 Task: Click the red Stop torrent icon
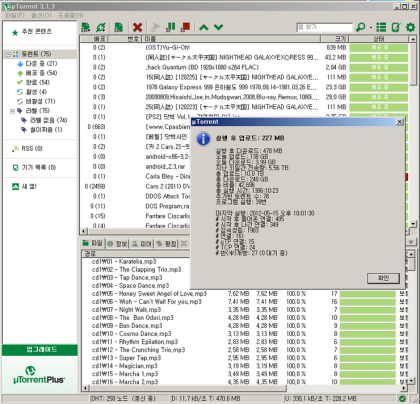186,27
